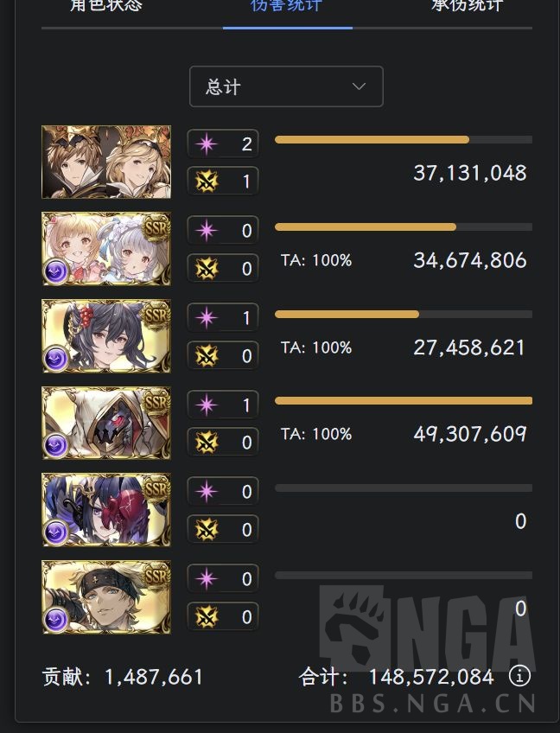Click the gold burst icon in the 34,674,806 row

point(207,269)
